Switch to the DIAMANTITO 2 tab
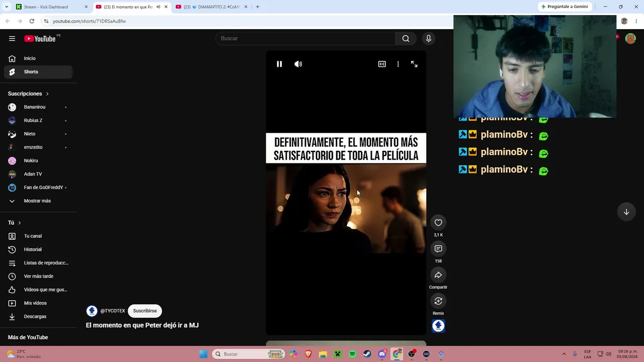The image size is (644, 362). pyautogui.click(x=211, y=7)
